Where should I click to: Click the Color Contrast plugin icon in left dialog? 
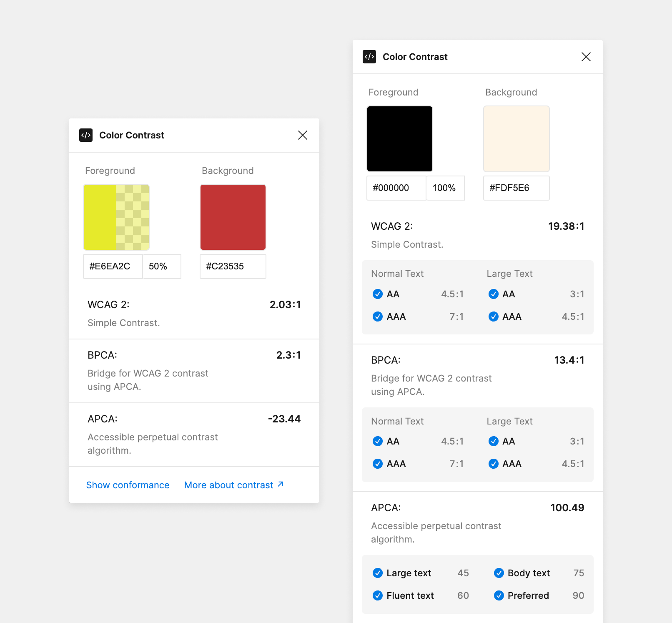tap(85, 135)
